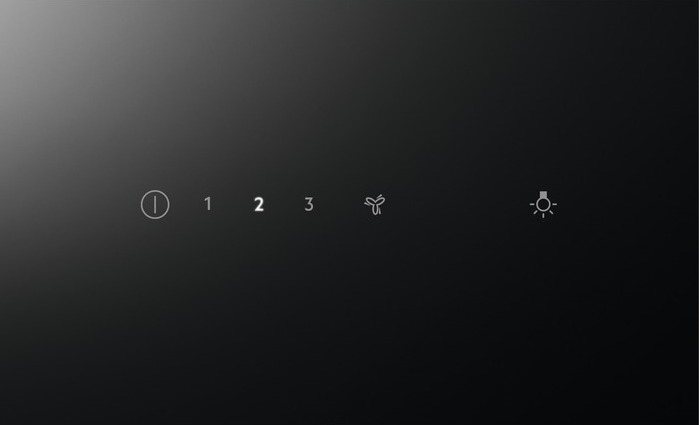Tap the power on/off icon
The width and height of the screenshot is (699, 425).
click(x=155, y=205)
